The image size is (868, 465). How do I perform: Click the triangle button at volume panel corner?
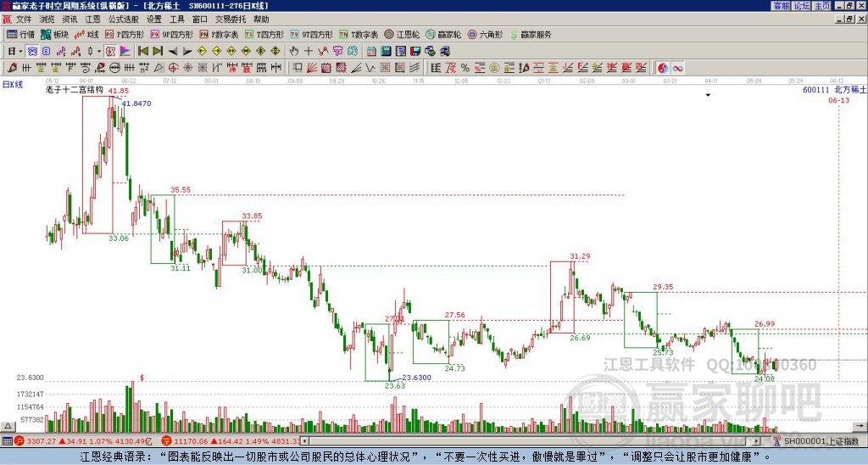coord(8,427)
